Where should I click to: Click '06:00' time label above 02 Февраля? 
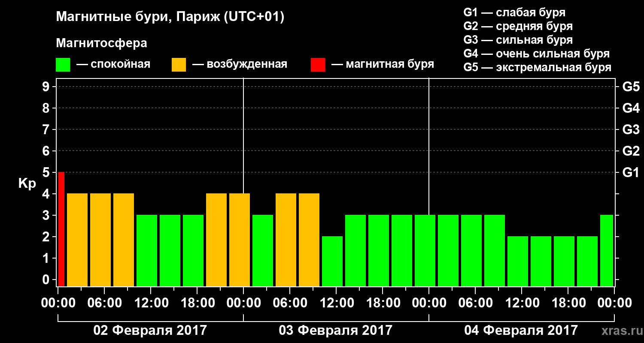[x=104, y=303]
